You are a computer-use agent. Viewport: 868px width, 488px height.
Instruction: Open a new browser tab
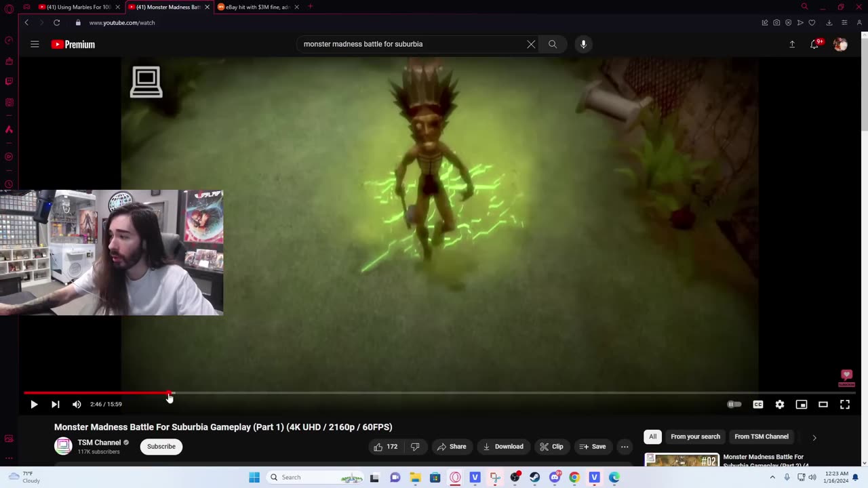[x=310, y=7]
